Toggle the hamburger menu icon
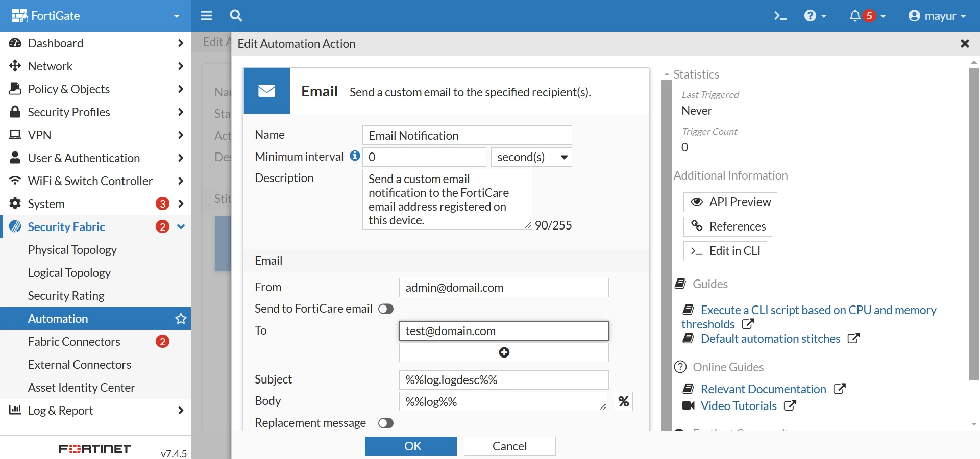The image size is (980, 459). point(206,16)
